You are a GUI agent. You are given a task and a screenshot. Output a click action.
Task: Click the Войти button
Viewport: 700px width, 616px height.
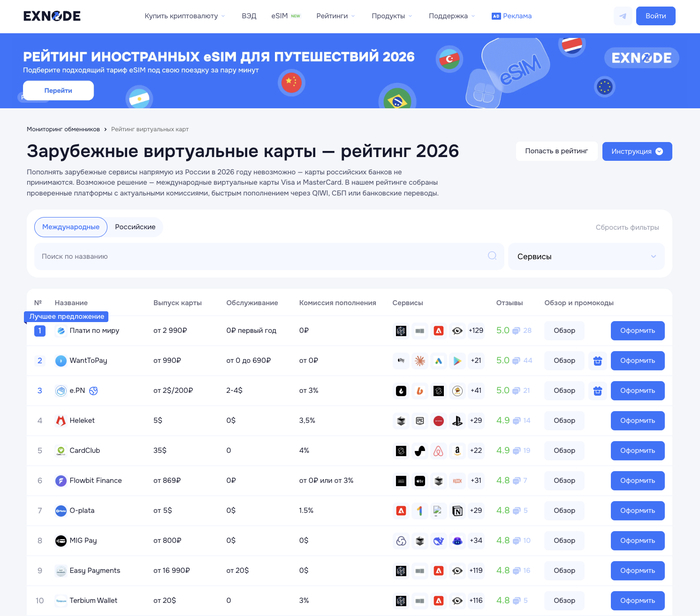pos(655,16)
